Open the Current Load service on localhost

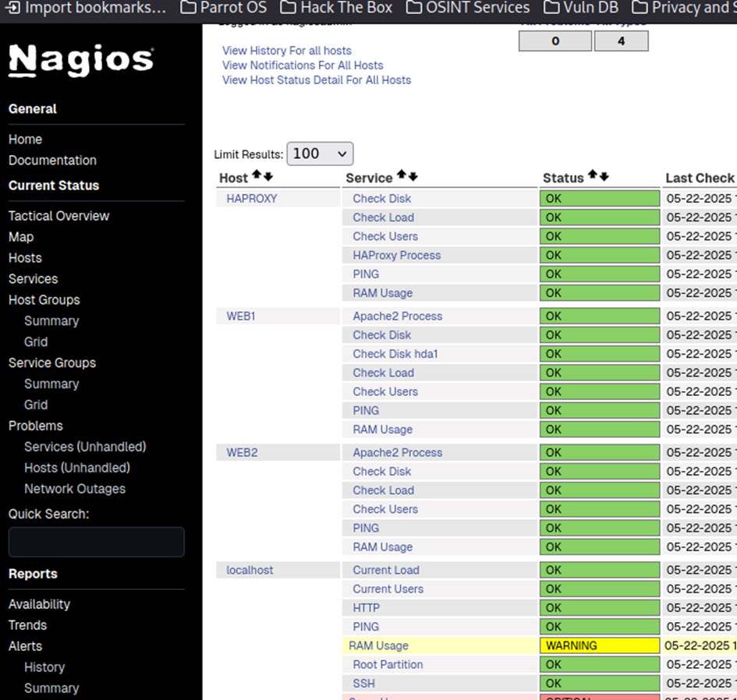tap(386, 570)
